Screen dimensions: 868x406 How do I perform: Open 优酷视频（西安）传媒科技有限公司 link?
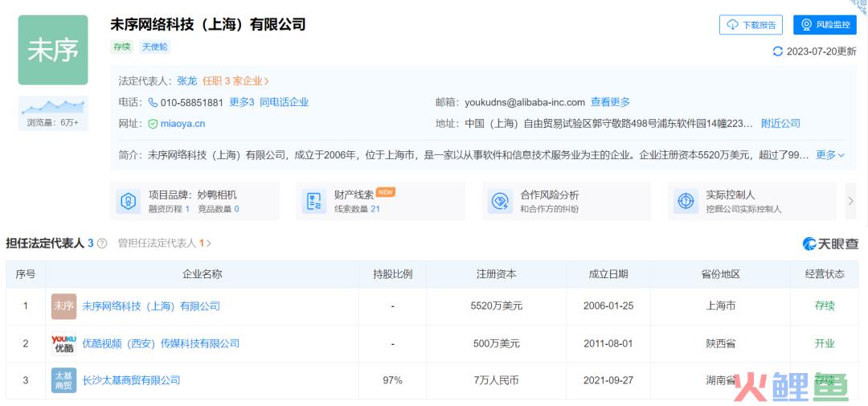pos(161,343)
